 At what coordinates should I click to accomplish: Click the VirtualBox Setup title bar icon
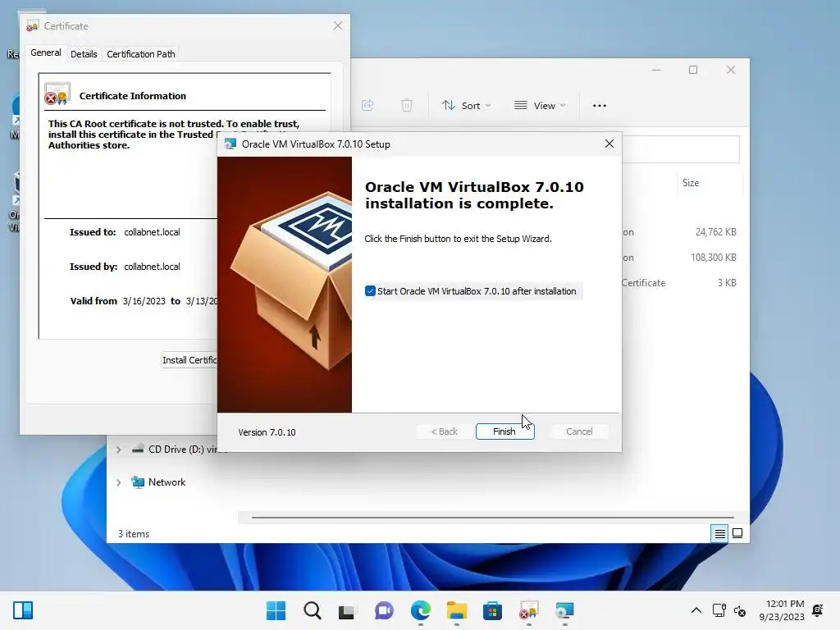(231, 144)
